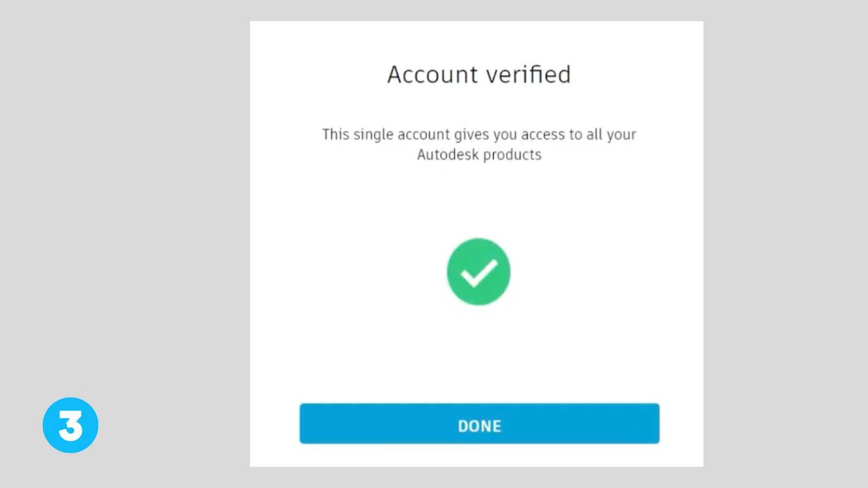This screenshot has width=868, height=488.
Task: Click the blue DONE button
Action: [480, 423]
